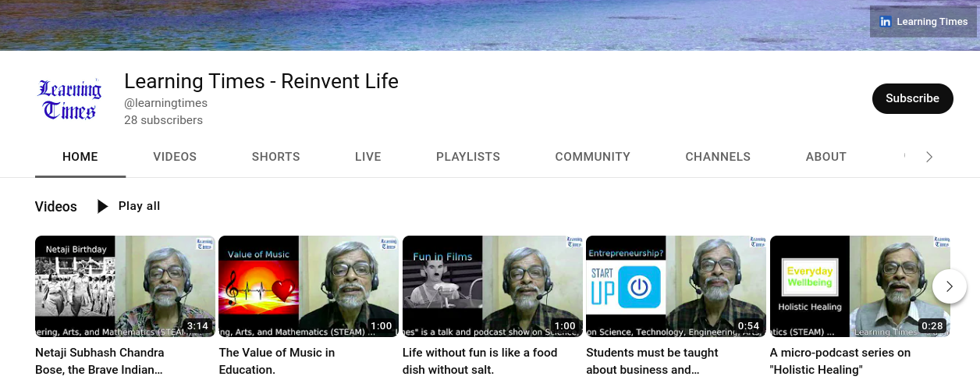Switch to the VIDEOS tab
The height and width of the screenshot is (380, 980).
[175, 157]
